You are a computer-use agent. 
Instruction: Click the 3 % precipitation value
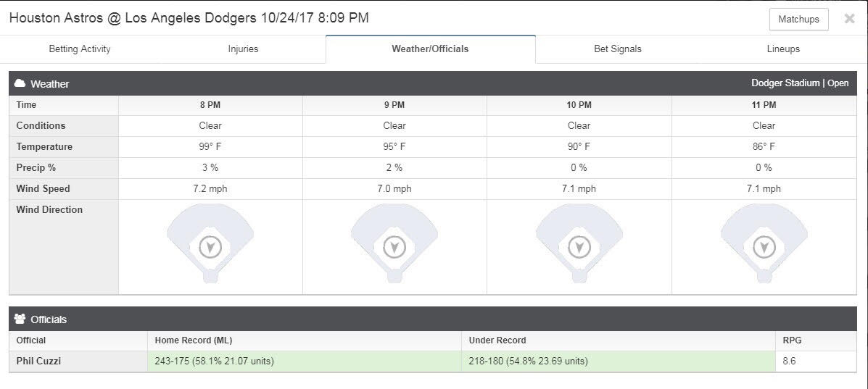pyautogui.click(x=210, y=167)
